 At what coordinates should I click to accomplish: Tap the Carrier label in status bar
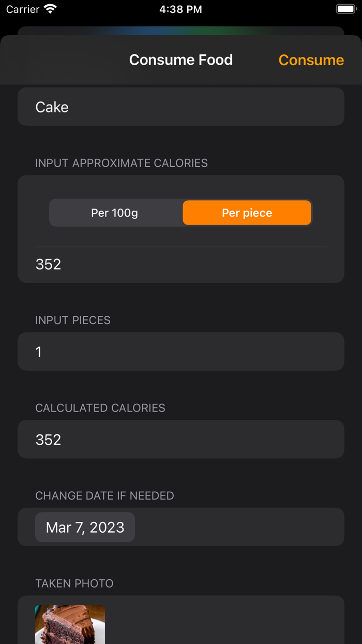pos(23,9)
